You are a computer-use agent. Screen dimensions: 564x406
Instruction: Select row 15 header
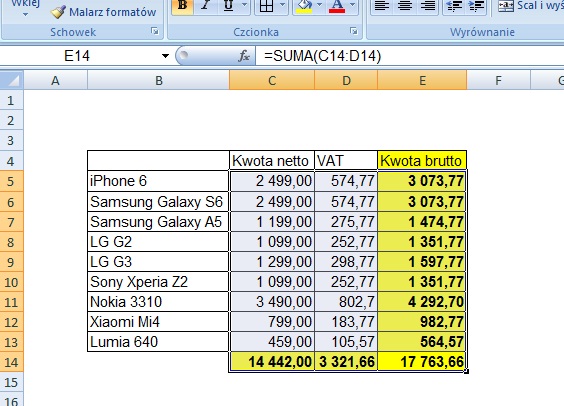[x=11, y=382]
